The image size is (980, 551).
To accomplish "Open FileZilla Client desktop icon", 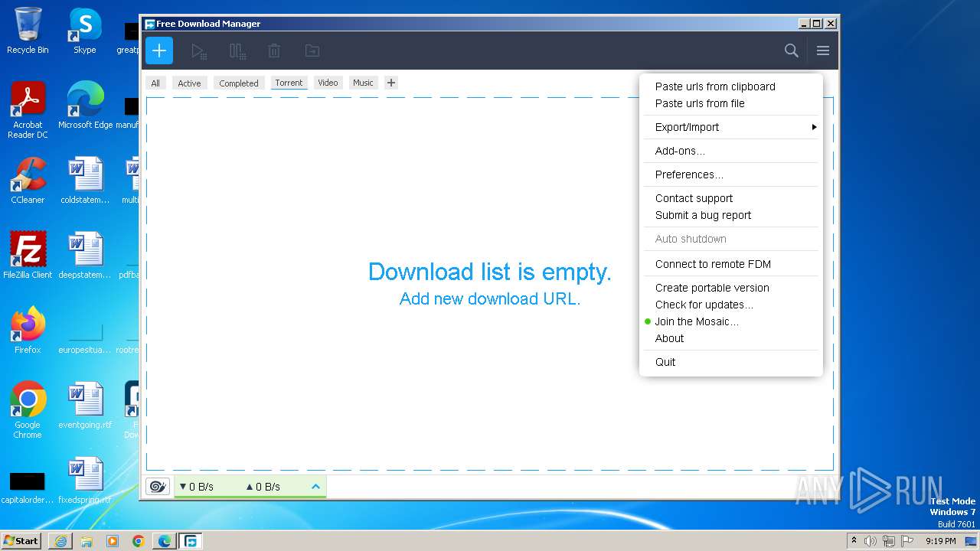I will (x=28, y=256).
